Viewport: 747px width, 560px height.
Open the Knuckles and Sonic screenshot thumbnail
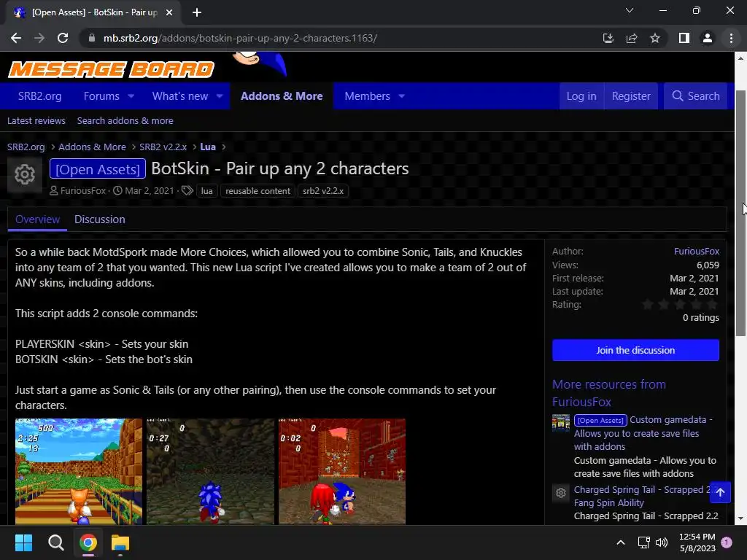tap(342, 472)
